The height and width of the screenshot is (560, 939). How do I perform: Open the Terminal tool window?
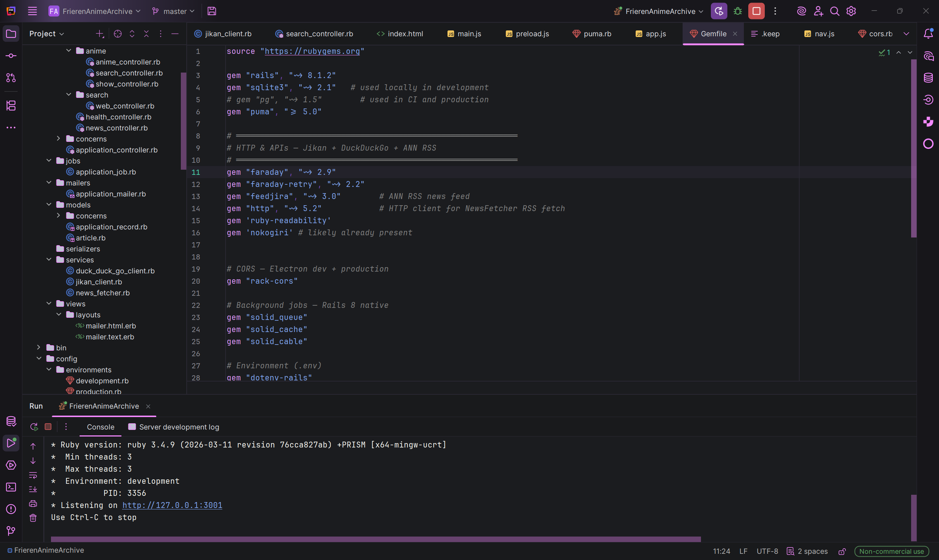tap(11, 487)
